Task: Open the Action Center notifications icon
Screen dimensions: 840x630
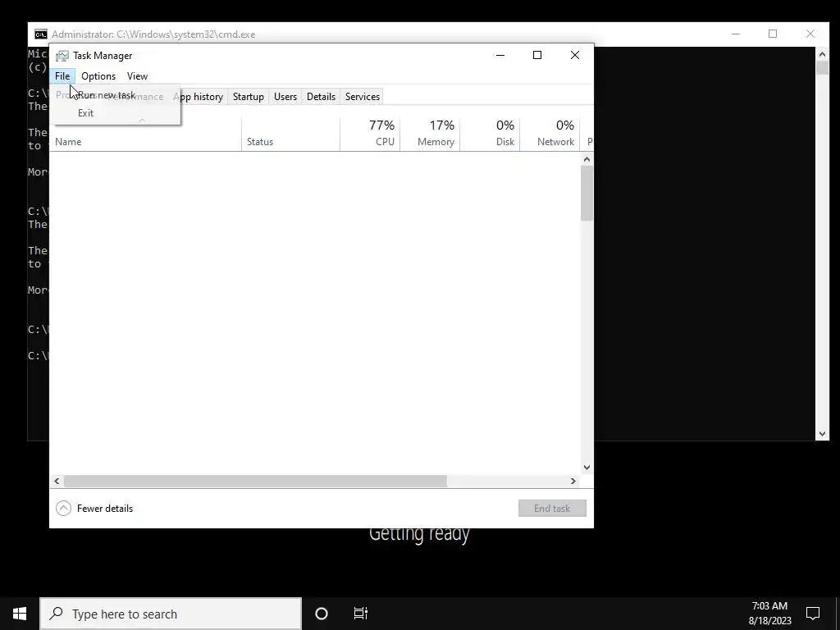Action: [x=813, y=614]
